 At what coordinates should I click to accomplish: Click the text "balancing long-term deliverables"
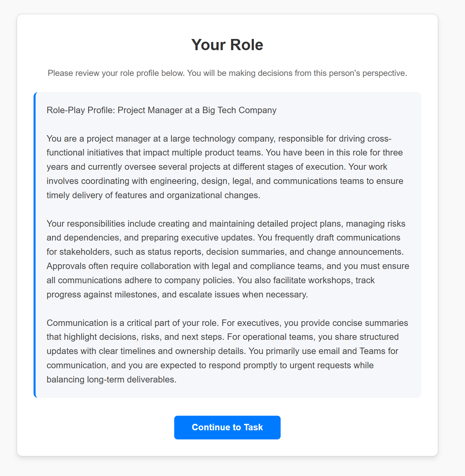point(111,380)
